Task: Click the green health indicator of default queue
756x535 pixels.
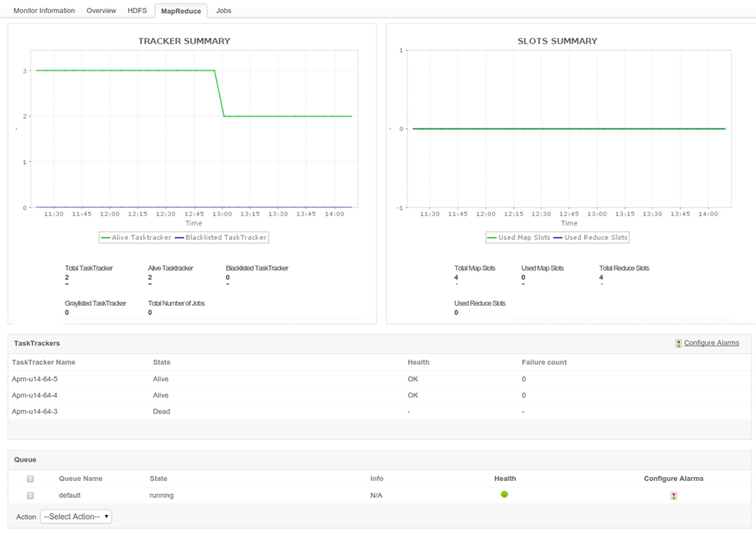Action: click(505, 494)
